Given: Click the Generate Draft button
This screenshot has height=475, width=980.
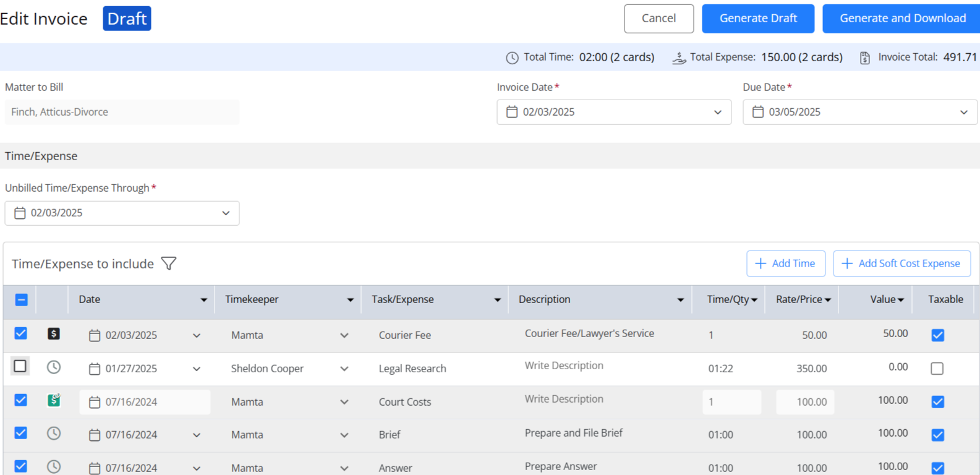Looking at the screenshot, I should [x=758, y=19].
